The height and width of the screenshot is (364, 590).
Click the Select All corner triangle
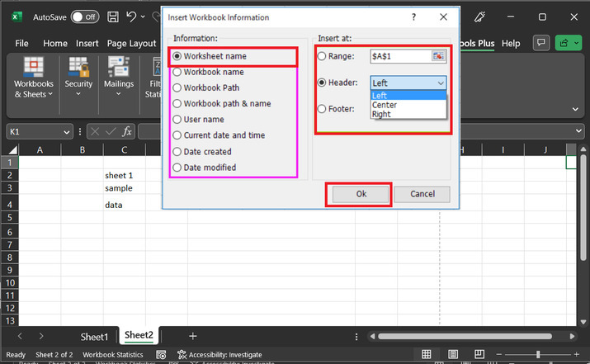[x=12, y=150]
